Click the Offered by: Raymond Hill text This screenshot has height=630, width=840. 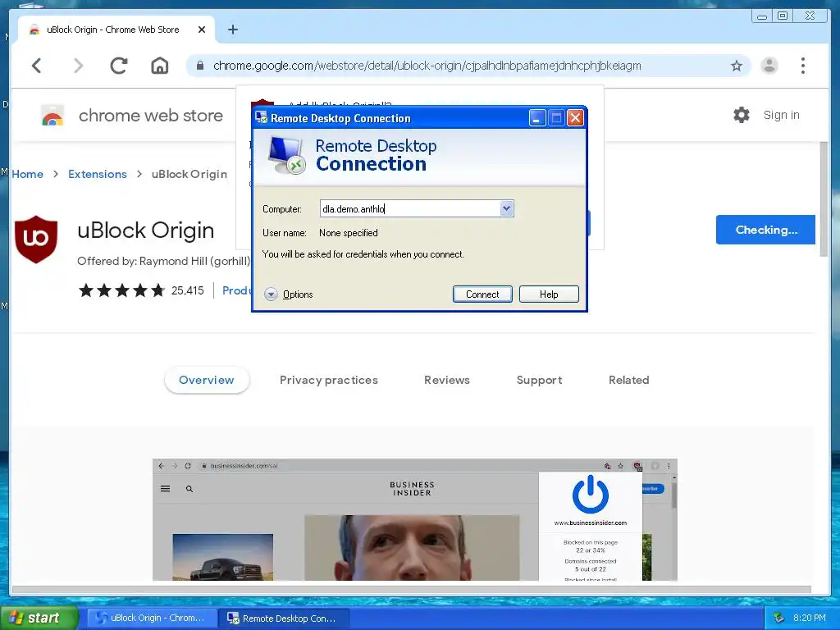tap(163, 261)
